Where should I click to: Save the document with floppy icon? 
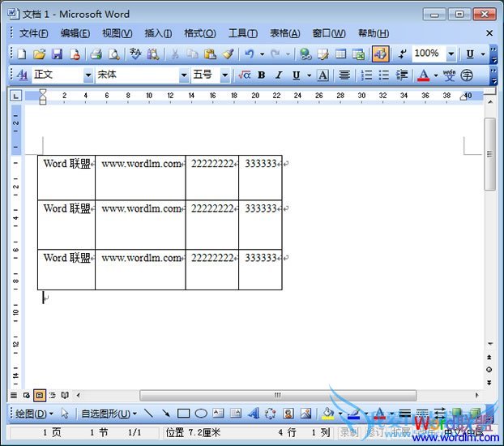point(57,54)
